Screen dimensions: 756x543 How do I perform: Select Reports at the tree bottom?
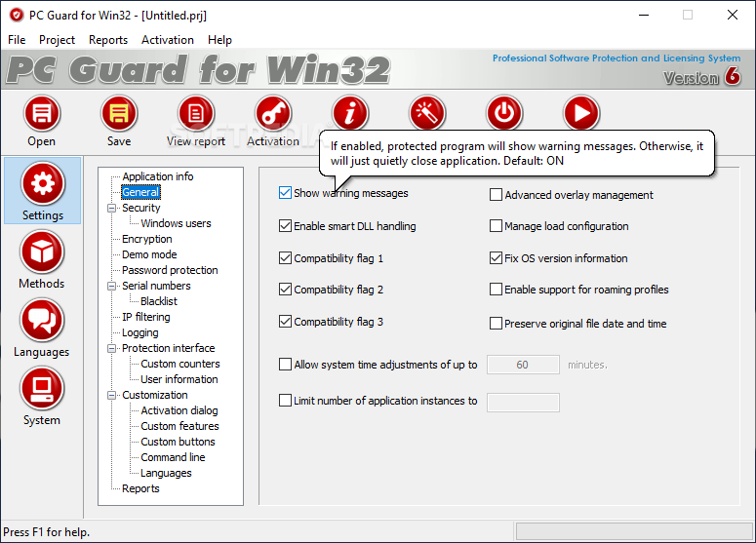coord(140,488)
